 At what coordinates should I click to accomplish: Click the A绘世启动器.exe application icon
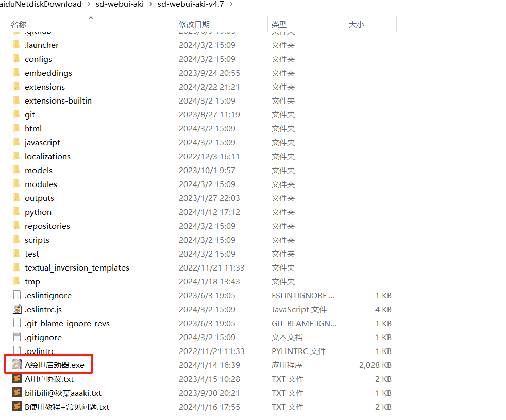(x=17, y=365)
